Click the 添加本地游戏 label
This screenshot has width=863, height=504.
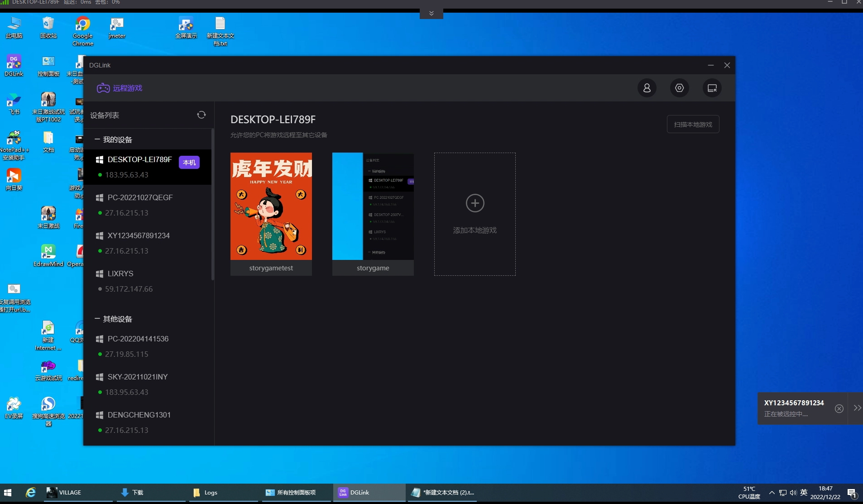click(475, 230)
